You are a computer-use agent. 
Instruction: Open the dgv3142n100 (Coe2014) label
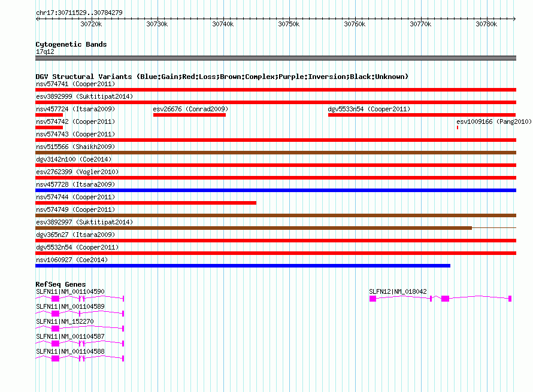74,159
